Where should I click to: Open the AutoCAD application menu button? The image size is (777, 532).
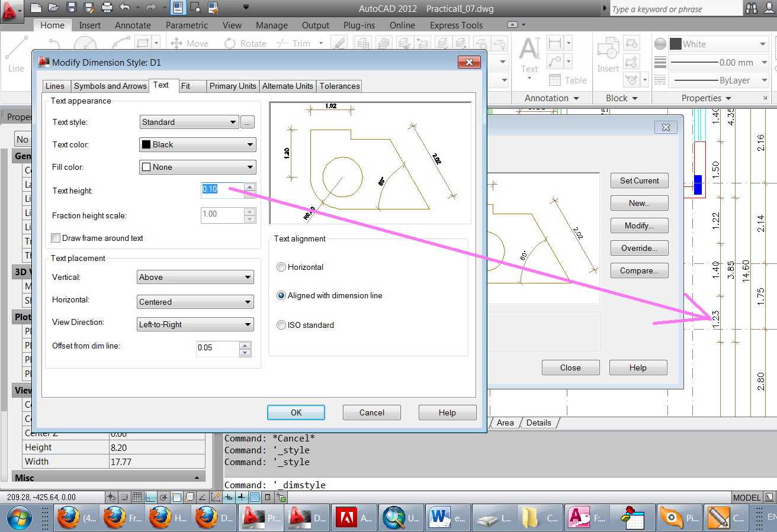click(12, 11)
